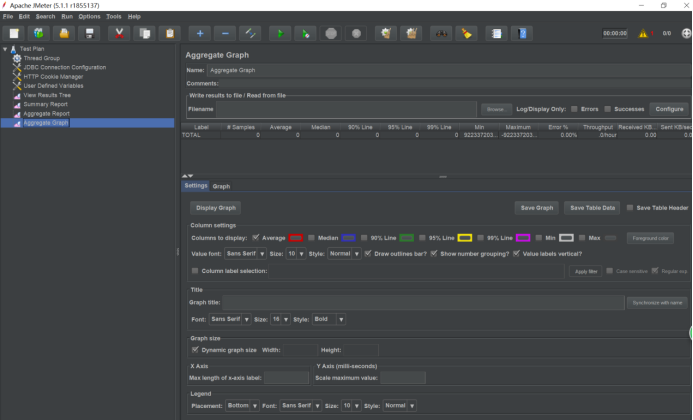Uncheck the Average column checkbox

[x=255, y=238]
